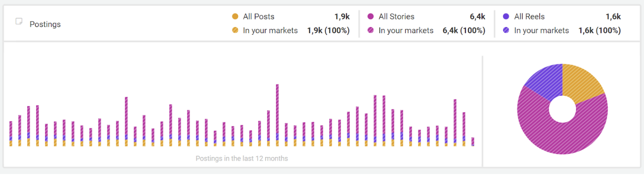The height and width of the screenshot is (175, 644).
Task: Click the Postings section title
Action: coord(45,24)
